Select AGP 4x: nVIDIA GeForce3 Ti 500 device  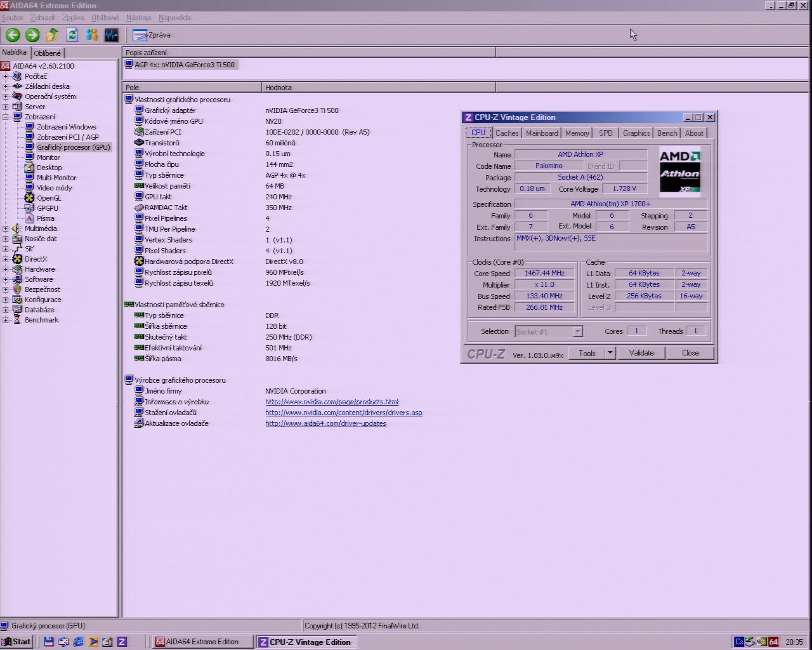tap(181, 65)
